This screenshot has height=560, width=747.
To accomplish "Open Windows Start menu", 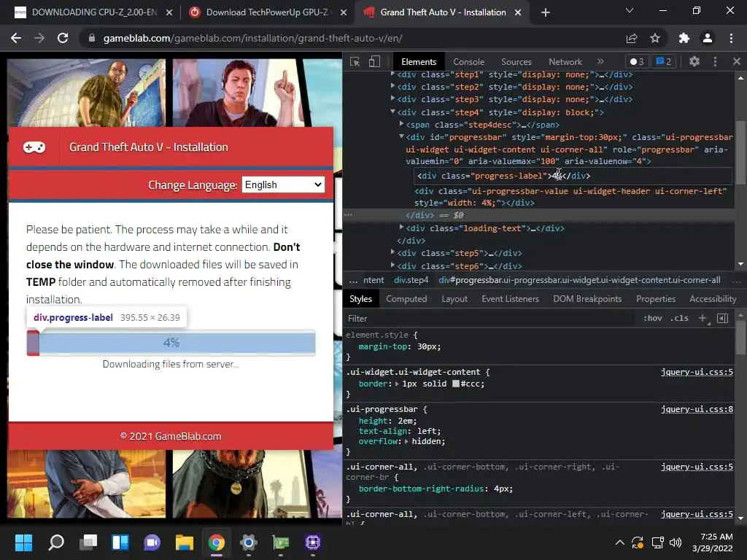I will point(23,542).
